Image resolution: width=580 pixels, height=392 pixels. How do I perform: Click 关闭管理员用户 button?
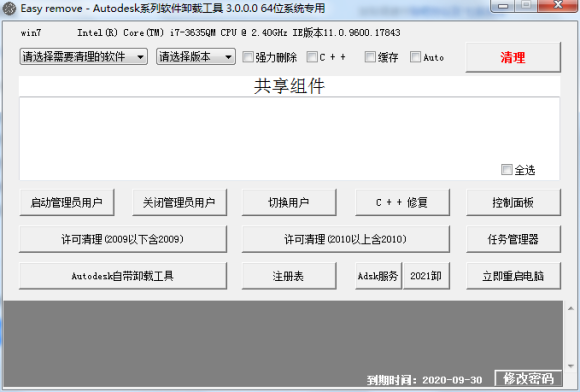point(179,202)
